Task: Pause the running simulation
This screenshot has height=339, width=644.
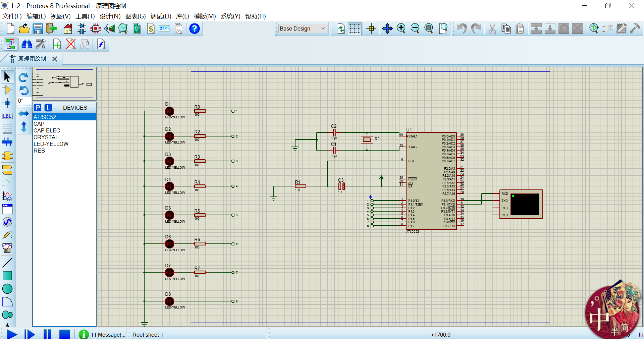Action: (x=47, y=334)
